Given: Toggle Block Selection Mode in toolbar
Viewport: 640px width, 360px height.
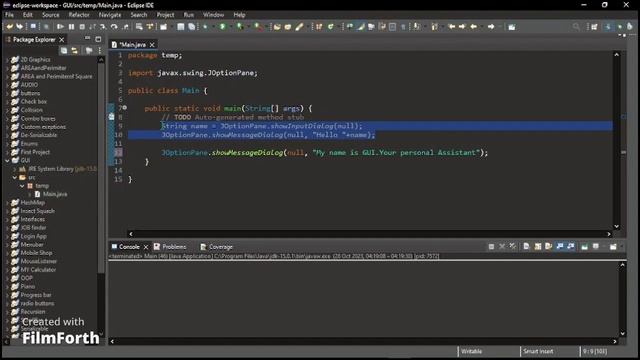Looking at the screenshot, I should [x=392, y=27].
